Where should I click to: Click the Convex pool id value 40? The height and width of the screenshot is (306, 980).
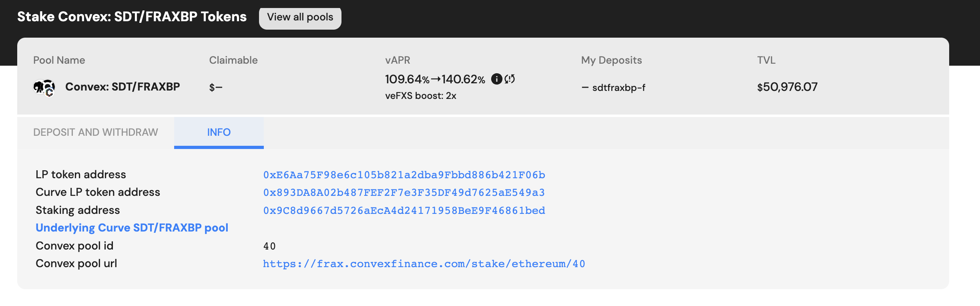[x=269, y=246]
